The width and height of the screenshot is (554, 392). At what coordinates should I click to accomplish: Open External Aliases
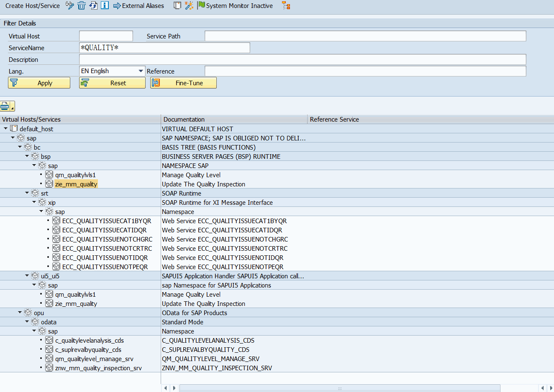click(x=138, y=6)
